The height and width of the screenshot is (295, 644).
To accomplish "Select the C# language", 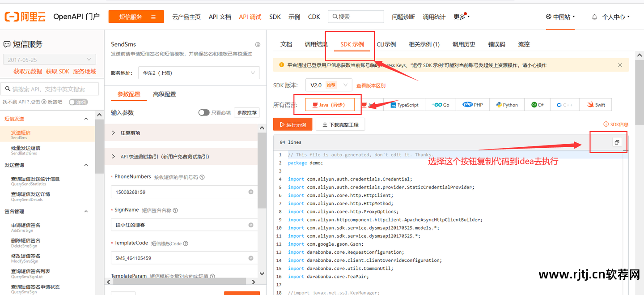I will click(538, 105).
